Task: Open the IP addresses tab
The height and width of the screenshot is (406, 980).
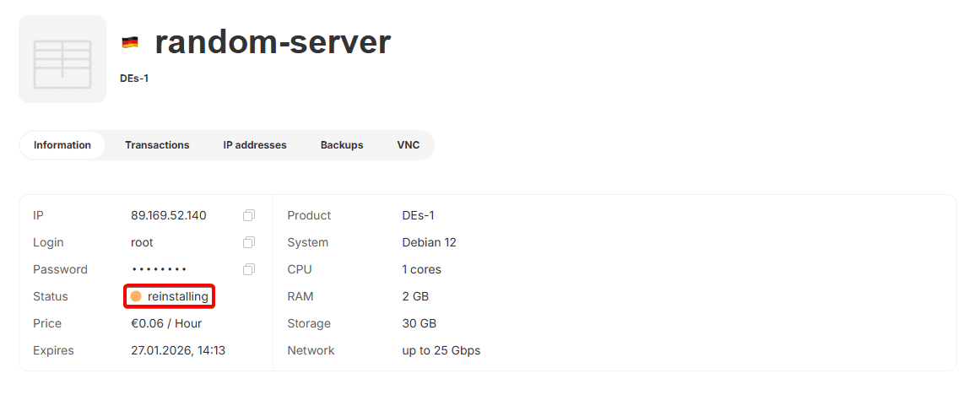Action: 255,145
